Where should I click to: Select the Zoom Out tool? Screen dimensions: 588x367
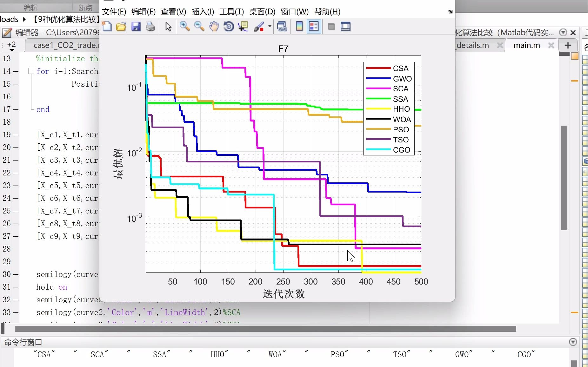[199, 26]
